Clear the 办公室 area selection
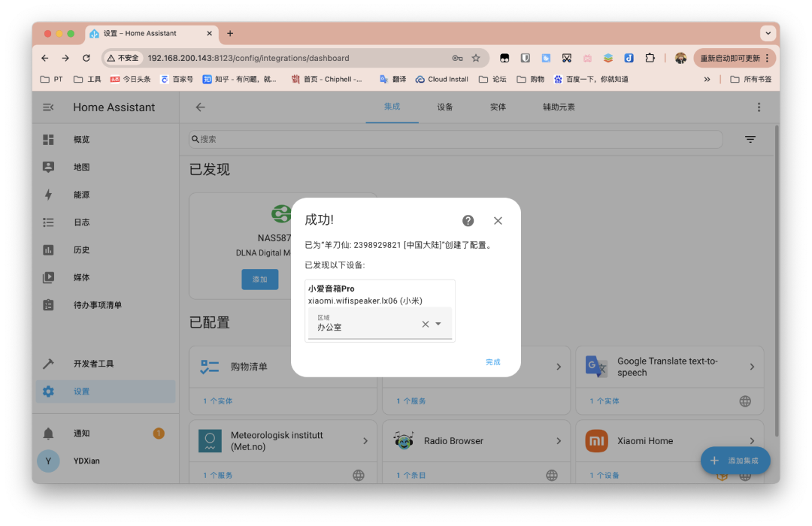Viewport: 812px width, 526px height. [x=425, y=324]
